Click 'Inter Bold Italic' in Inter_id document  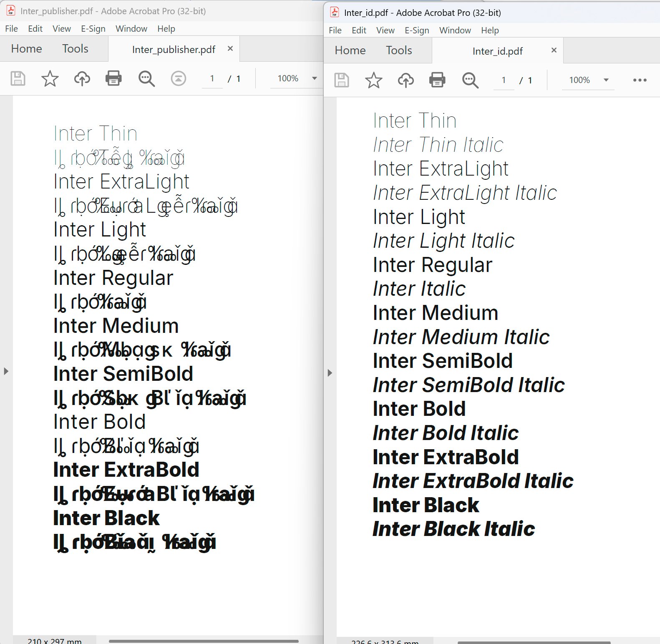[446, 433]
